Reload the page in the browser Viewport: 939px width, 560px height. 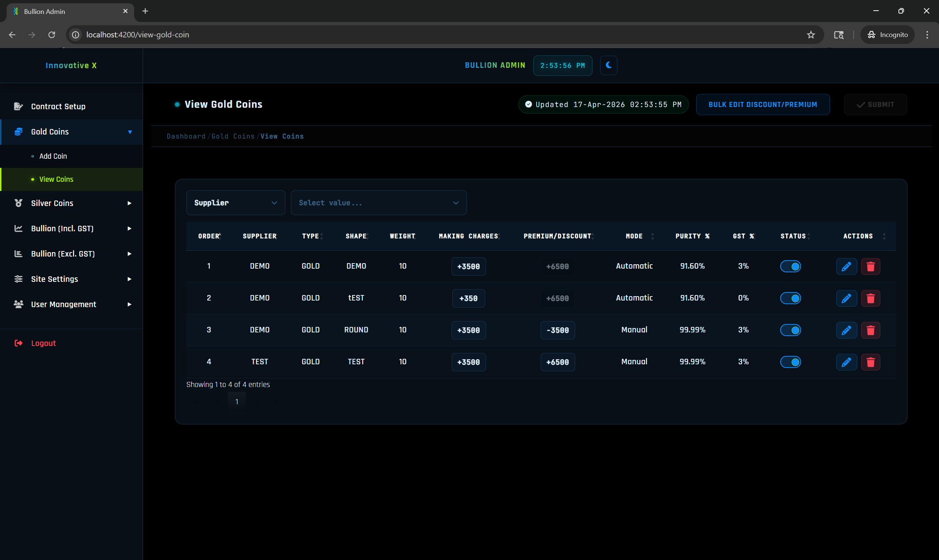click(52, 35)
